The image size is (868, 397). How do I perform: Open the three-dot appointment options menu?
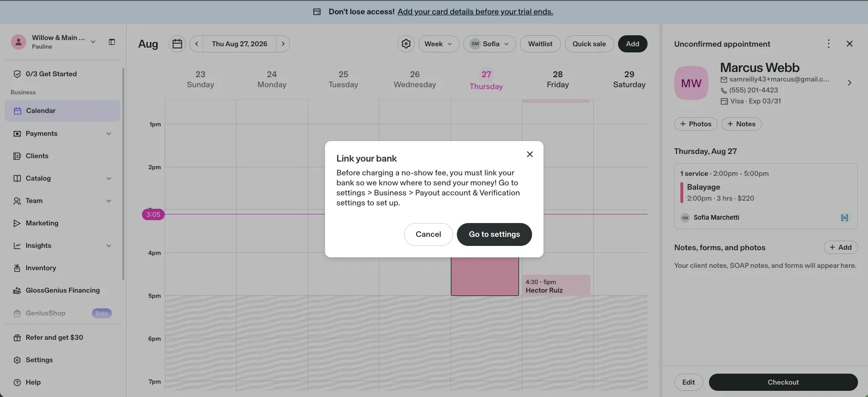point(828,44)
